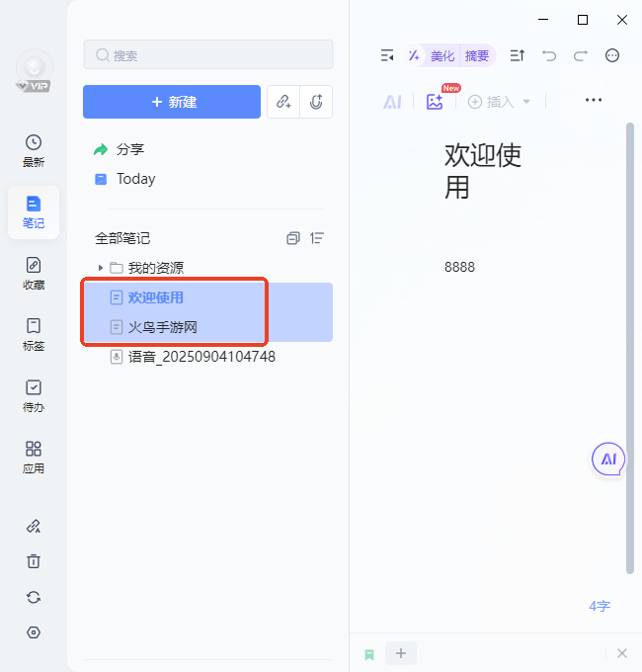Click the link-plus icon beside 新建

pos(283,102)
